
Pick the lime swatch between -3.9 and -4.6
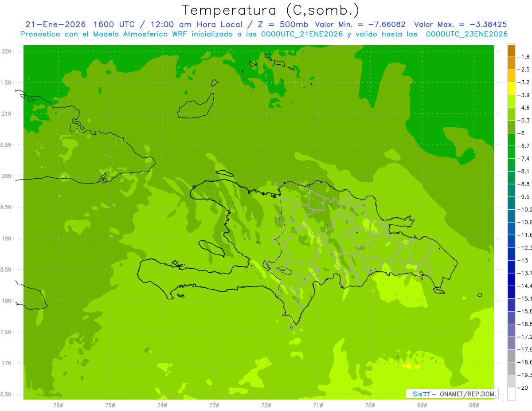coord(511,102)
